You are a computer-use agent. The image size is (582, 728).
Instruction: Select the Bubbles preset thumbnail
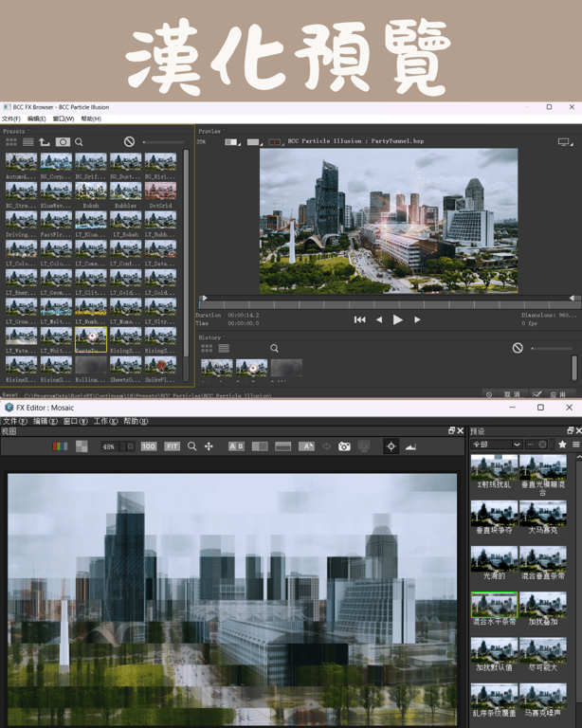pyautogui.click(x=125, y=191)
